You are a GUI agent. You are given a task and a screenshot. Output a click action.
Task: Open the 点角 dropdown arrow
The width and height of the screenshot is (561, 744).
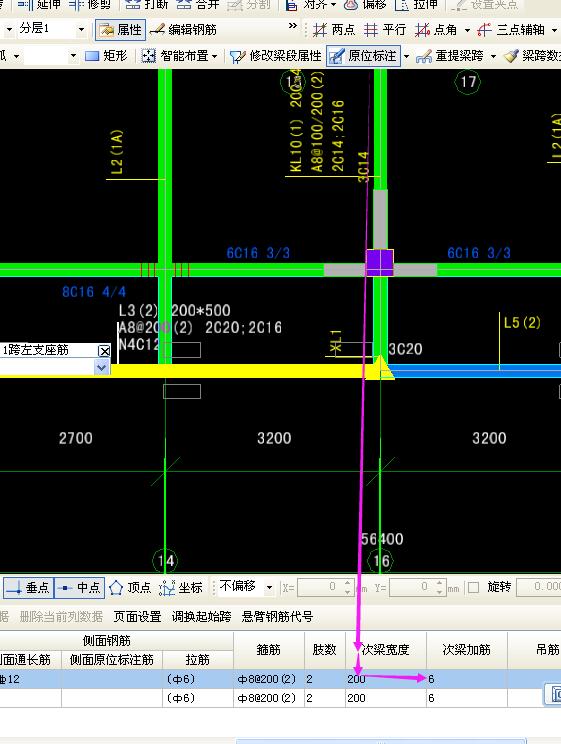[468, 30]
